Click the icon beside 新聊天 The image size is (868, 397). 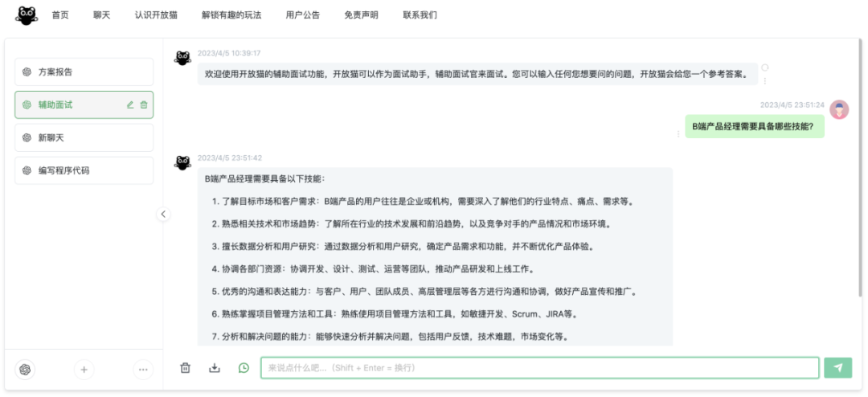[27, 138]
